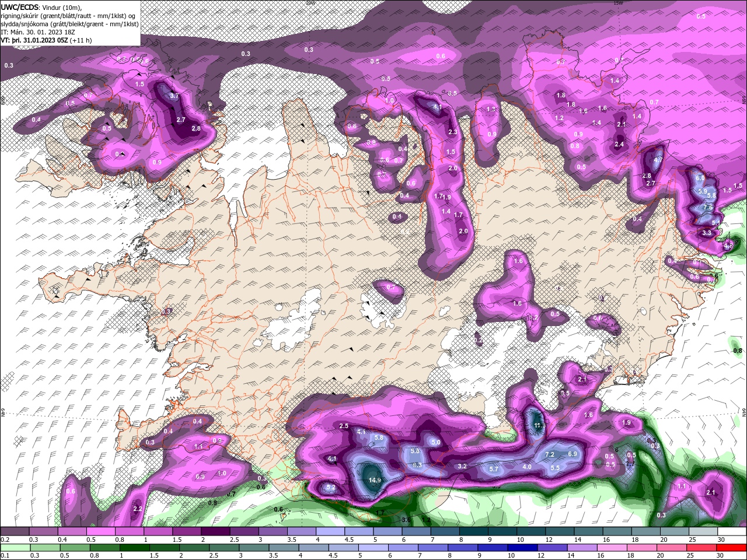Click the 2.3 value label

453,132
